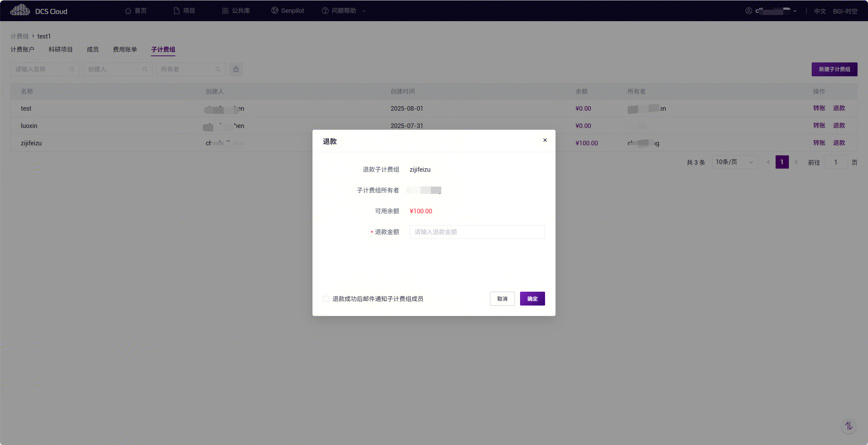Image resolution: width=868 pixels, height=445 pixels.
Task: Click the search icon in 创建人 field
Action: point(145,69)
